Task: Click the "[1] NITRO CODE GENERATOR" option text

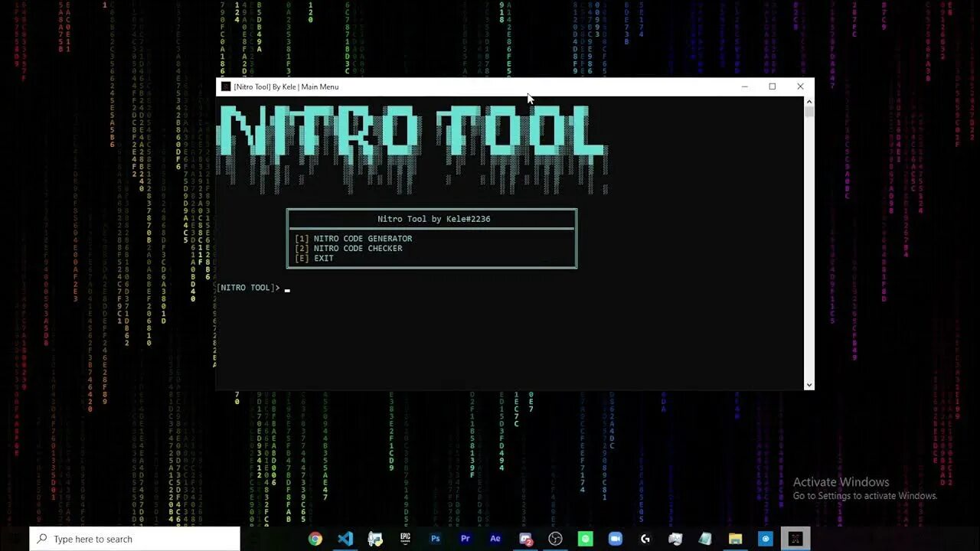Action: pos(353,239)
